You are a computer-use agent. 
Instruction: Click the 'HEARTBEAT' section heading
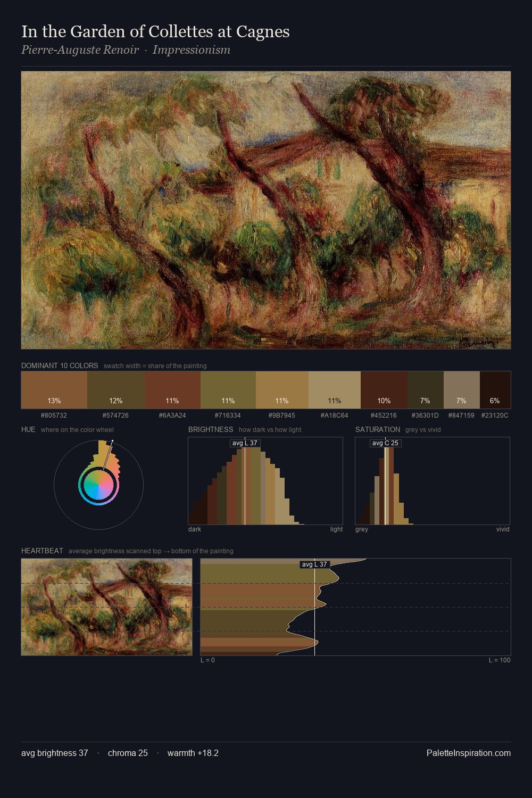tap(42, 551)
